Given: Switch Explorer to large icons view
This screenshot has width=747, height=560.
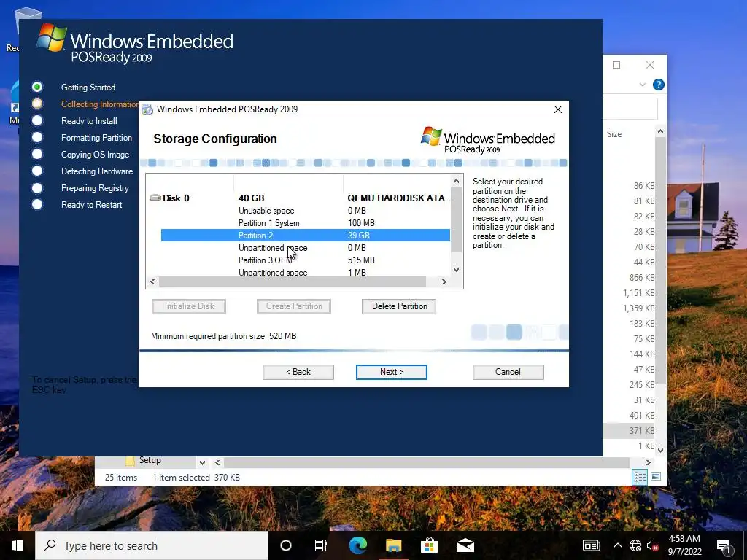Looking at the screenshot, I should 656,477.
